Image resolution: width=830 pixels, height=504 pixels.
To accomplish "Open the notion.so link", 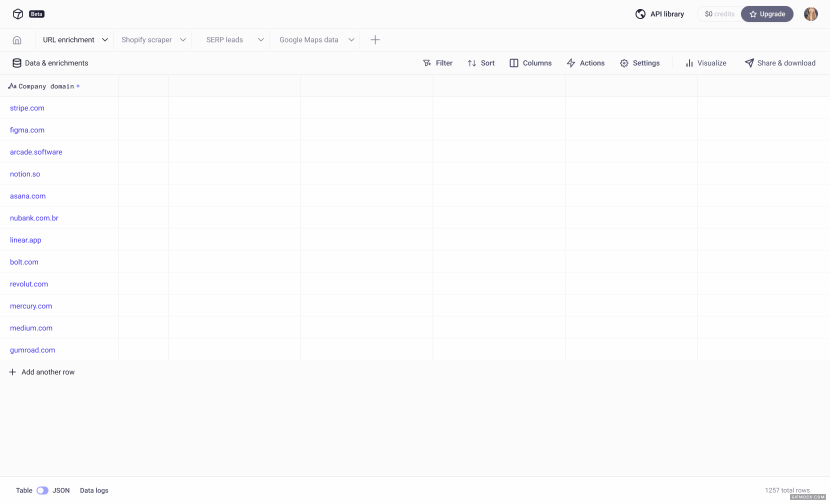I will pos(25,174).
